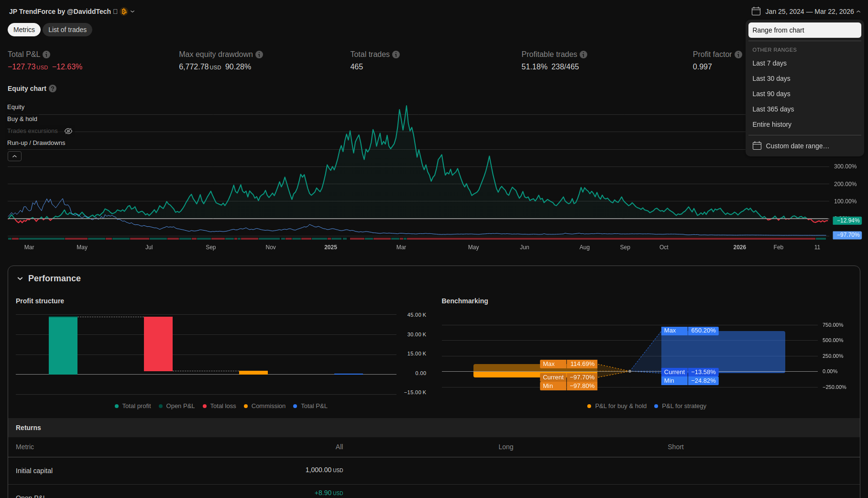Collapse the Performance section
Viewport: 868px width, 498px height.
20,278
